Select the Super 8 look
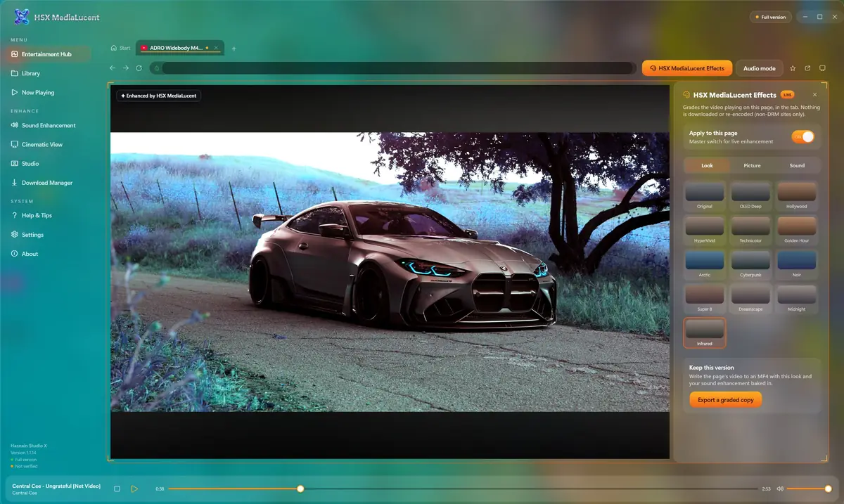 [705, 298]
